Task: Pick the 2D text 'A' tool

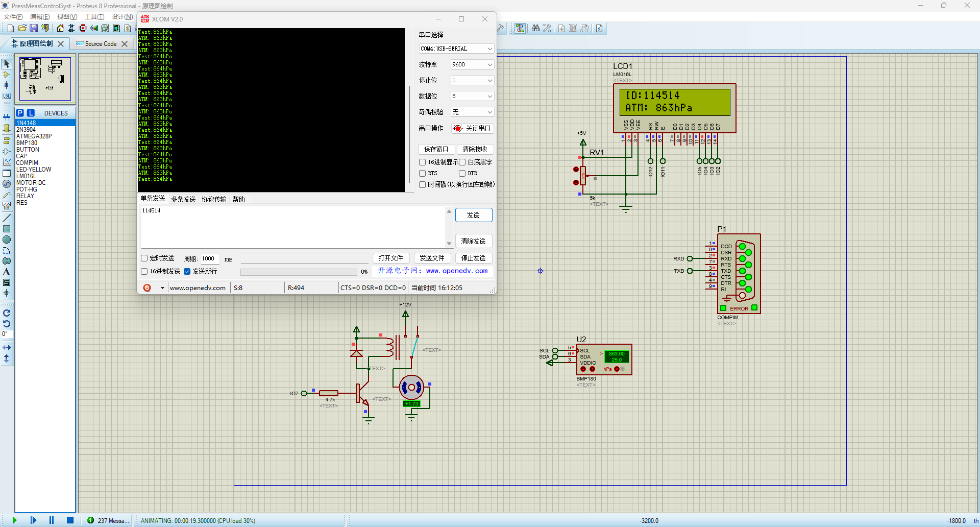Action: tap(7, 272)
